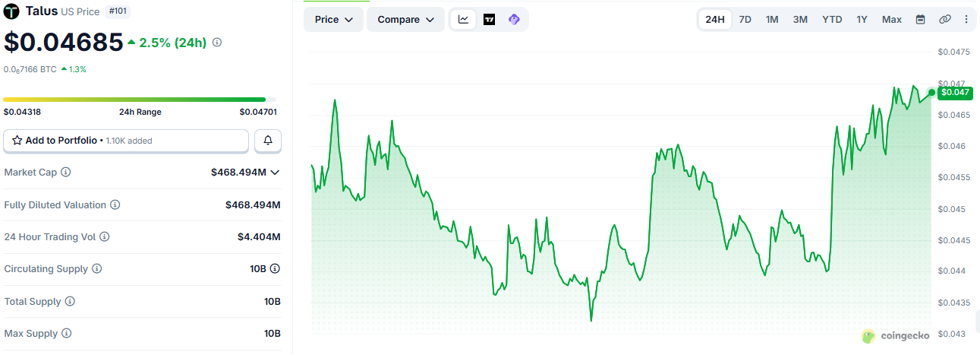Copy chart link icon
Screen dimensions: 980x355
tap(944, 19)
